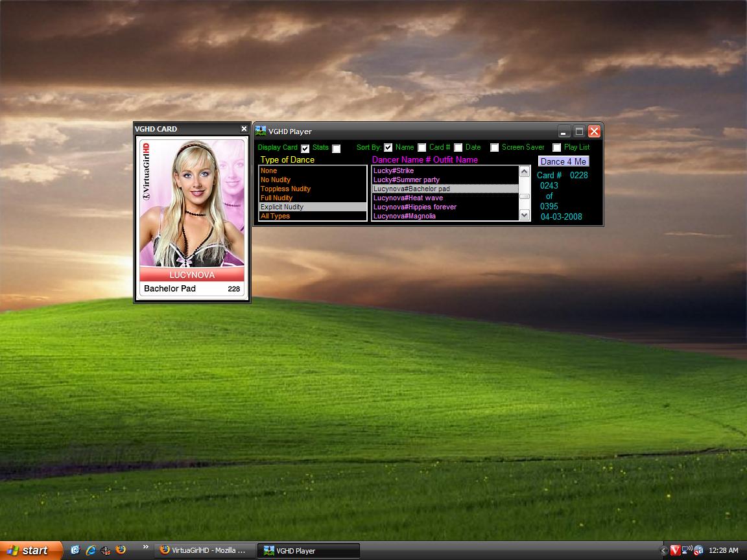Click the film reel quick launch icon
The width and height of the screenshot is (747, 560).
[x=106, y=550]
